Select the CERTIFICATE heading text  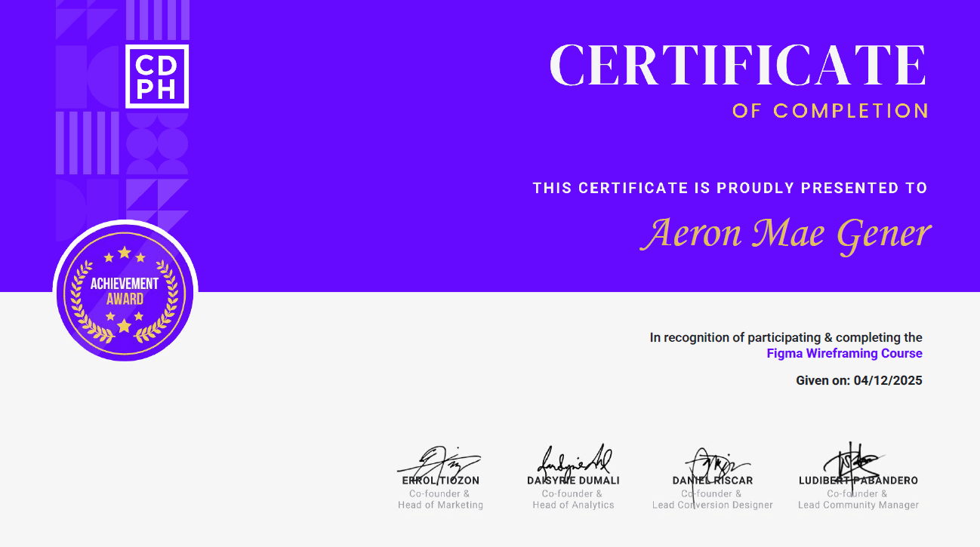coord(738,65)
